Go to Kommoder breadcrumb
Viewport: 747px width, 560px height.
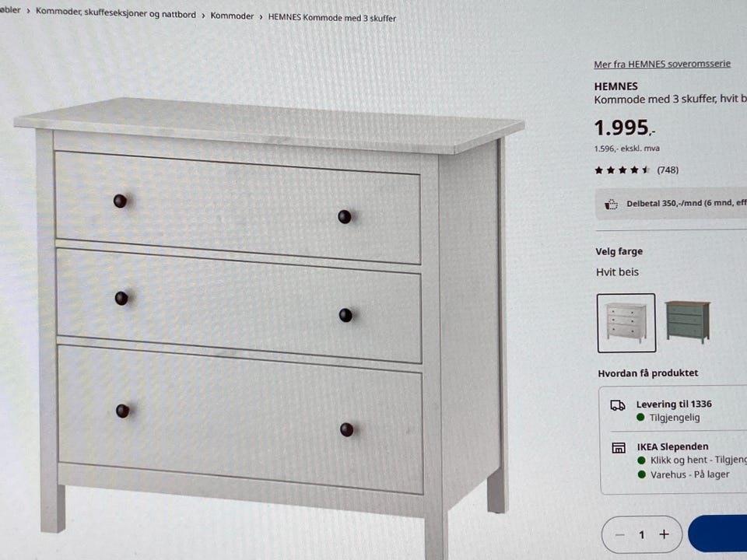pos(232,16)
